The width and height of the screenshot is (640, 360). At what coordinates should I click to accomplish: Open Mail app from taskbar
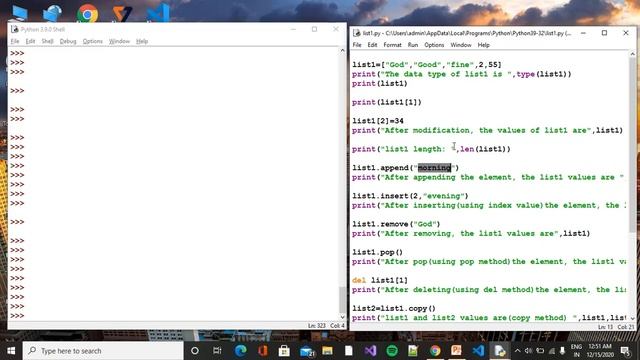tap(307, 351)
